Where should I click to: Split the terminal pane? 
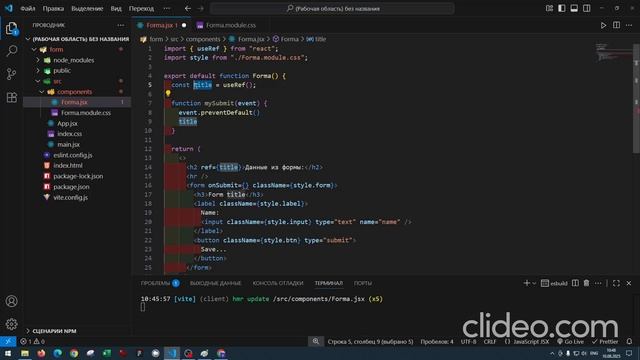click(x=575, y=283)
